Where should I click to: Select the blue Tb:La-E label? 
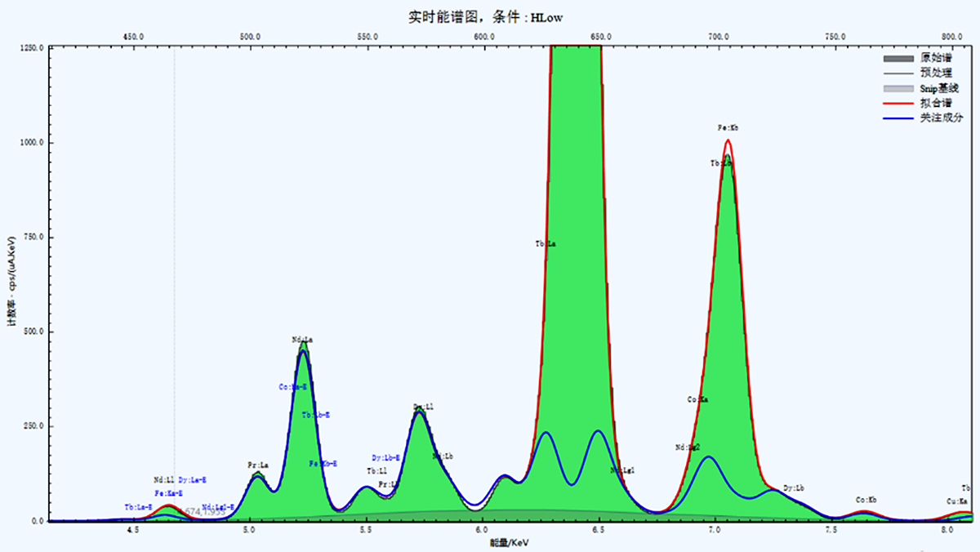[x=139, y=507]
